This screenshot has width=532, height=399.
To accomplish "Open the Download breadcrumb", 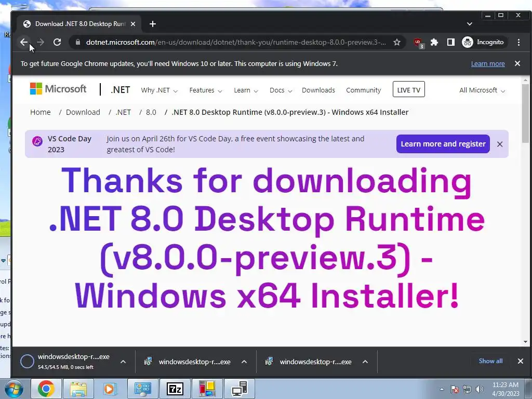I will pyautogui.click(x=83, y=112).
